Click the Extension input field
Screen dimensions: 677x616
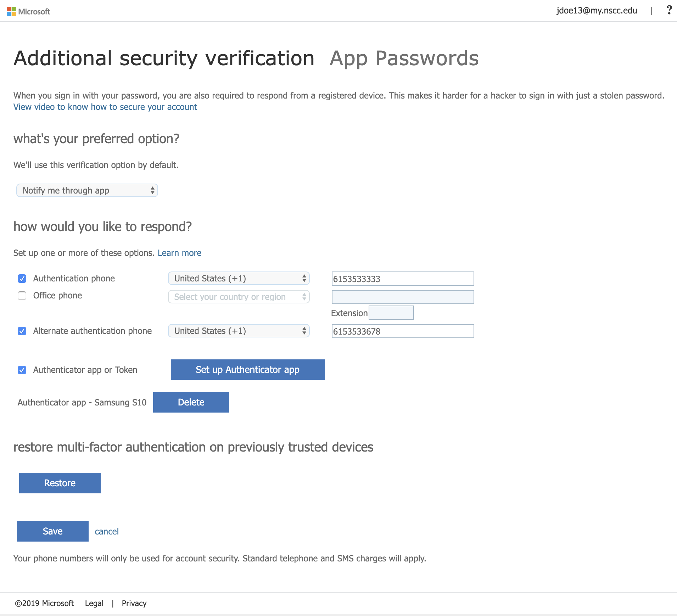coord(391,313)
